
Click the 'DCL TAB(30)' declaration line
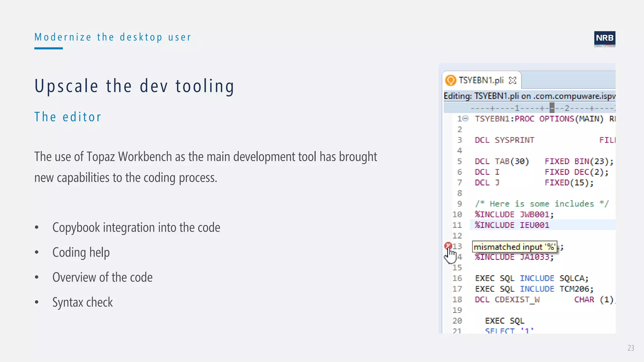click(544, 161)
